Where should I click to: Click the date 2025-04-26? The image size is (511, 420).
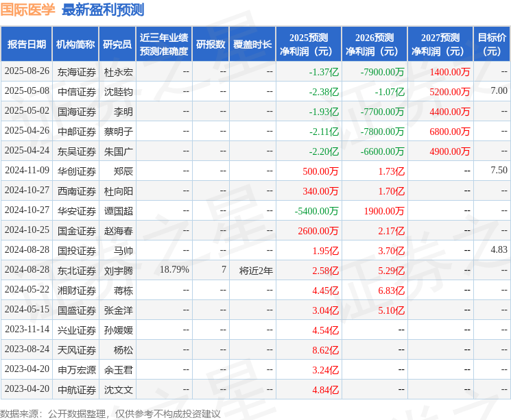[27, 131]
